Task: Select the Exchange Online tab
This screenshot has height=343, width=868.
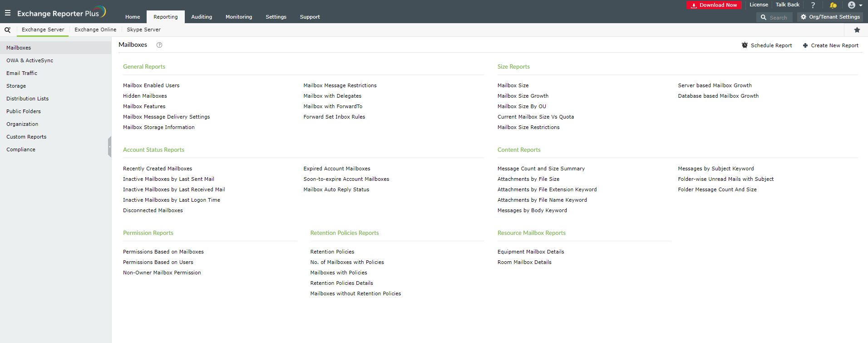Action: (95, 30)
